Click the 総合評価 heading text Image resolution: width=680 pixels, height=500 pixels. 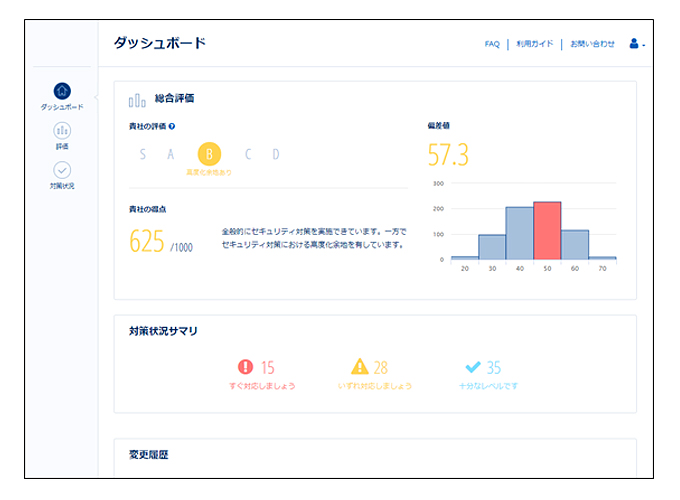[x=174, y=98]
